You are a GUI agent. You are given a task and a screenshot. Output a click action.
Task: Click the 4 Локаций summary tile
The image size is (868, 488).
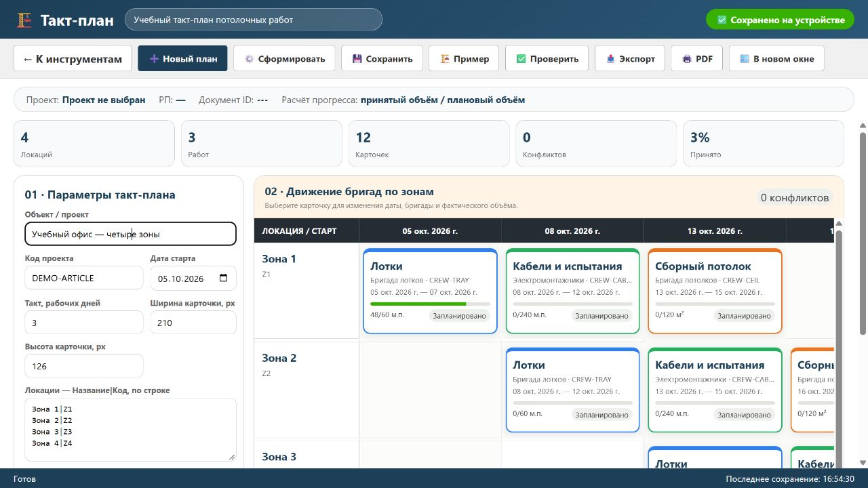94,144
